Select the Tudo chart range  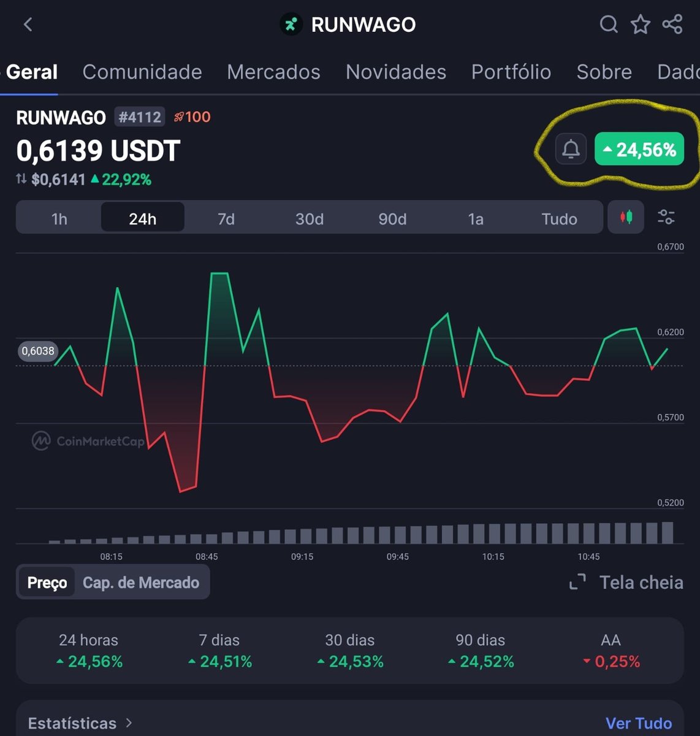pos(559,219)
